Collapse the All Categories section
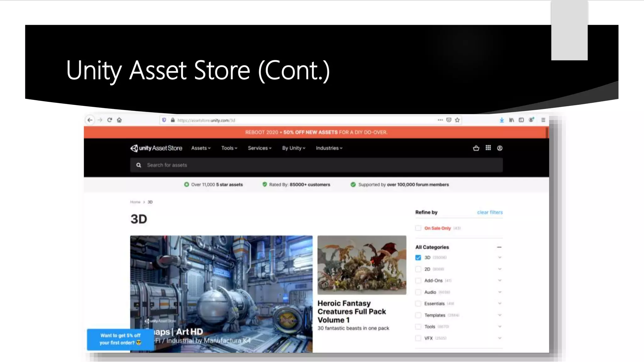The width and height of the screenshot is (644, 362). (x=499, y=247)
